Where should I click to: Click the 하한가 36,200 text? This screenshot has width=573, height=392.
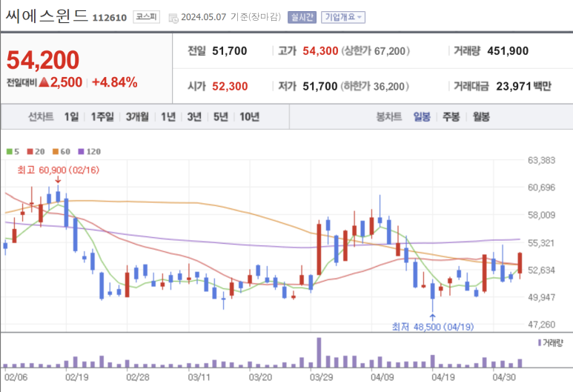(375, 86)
